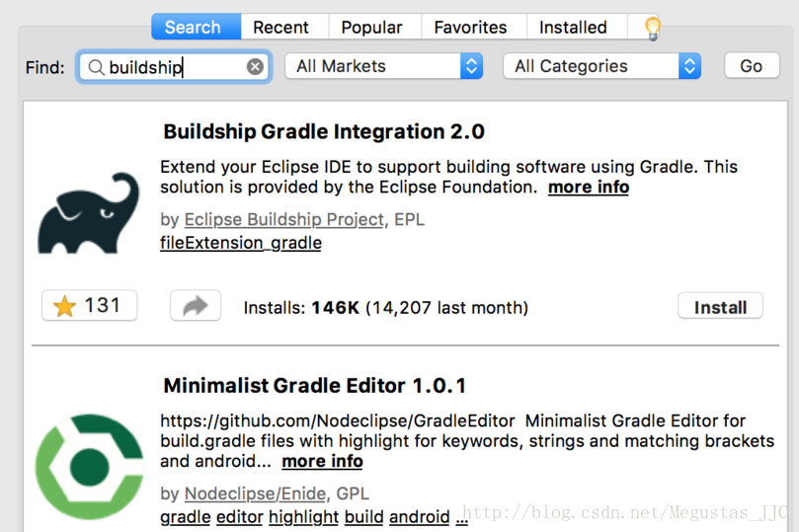Open the All Markets dropdown

point(384,66)
